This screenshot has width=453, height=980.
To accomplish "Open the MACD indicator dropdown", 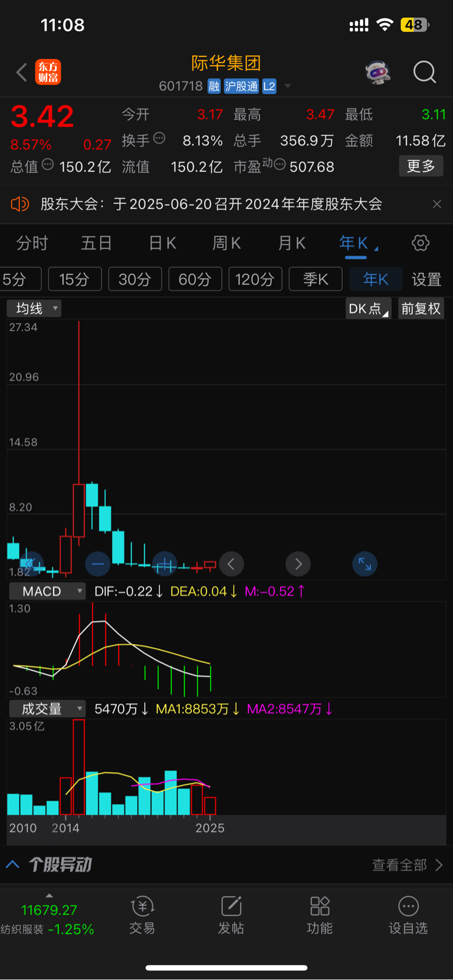I will pos(47,591).
